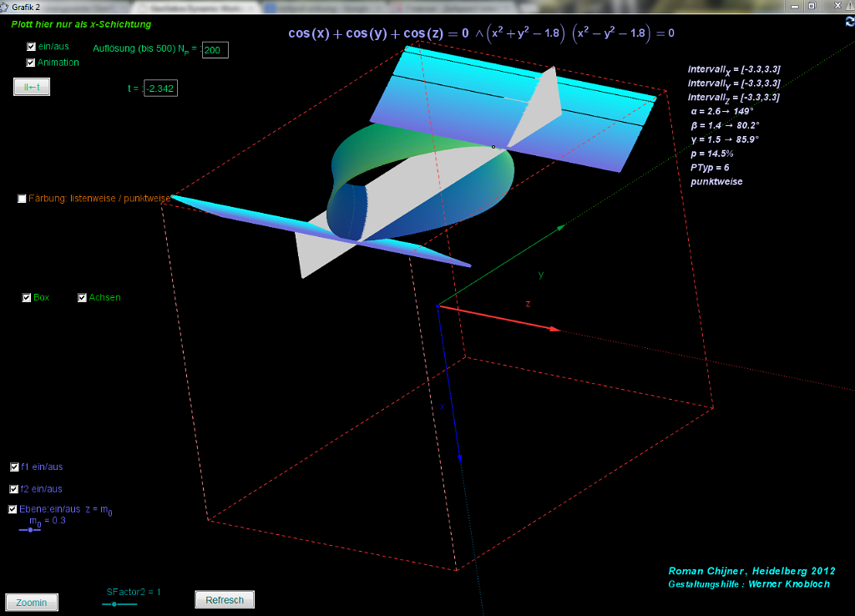Turn off f1 ein/aus surface
This screenshot has width=855, height=616.
click(x=14, y=467)
